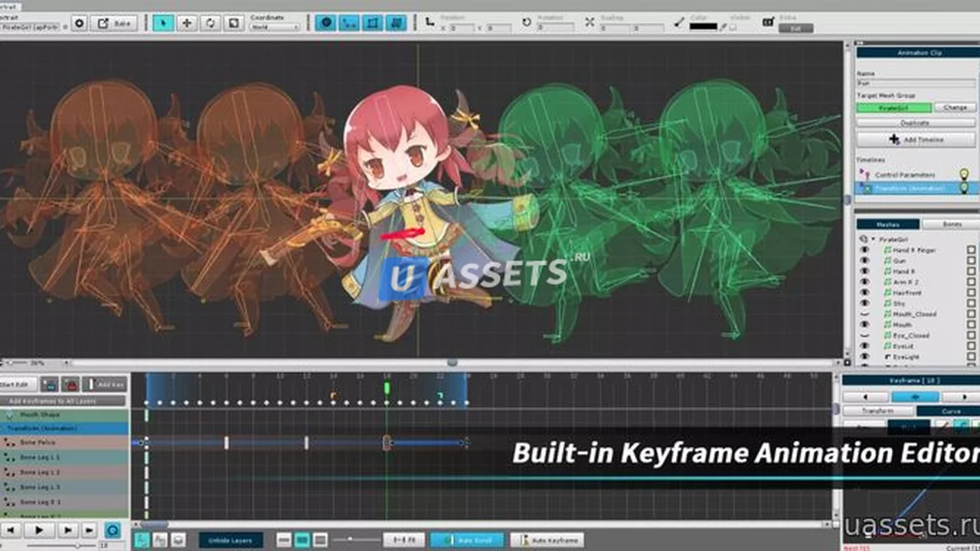This screenshot has height=551, width=980.
Task: Check the box beside Gun
Action: tap(972, 261)
